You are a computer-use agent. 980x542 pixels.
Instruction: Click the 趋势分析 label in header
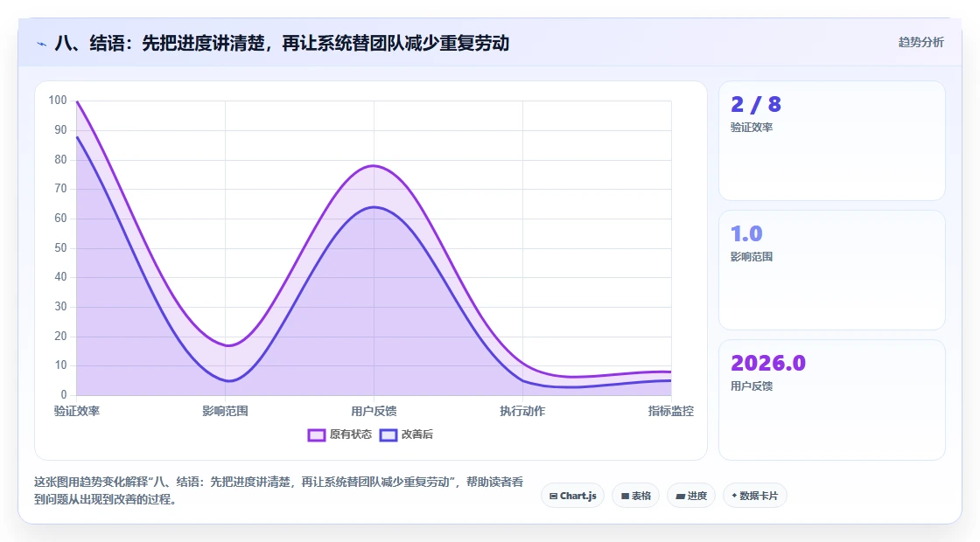(x=920, y=43)
